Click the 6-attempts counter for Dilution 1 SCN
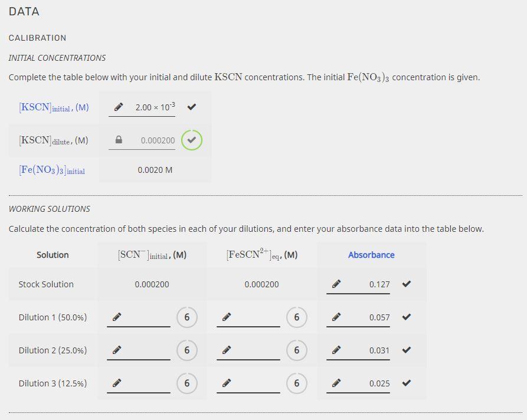The image size is (527, 420). [x=187, y=317]
